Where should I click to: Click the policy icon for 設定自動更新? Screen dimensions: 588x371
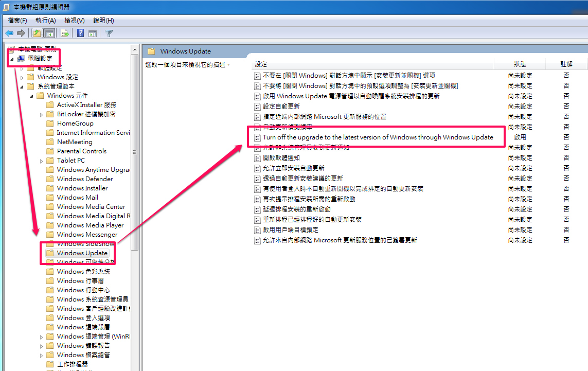coord(257,107)
